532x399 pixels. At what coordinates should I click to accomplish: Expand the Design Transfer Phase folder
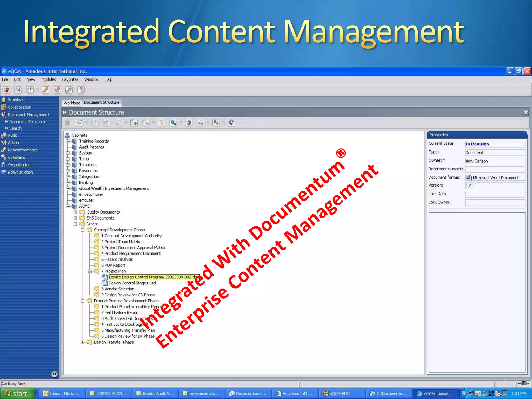(83, 342)
